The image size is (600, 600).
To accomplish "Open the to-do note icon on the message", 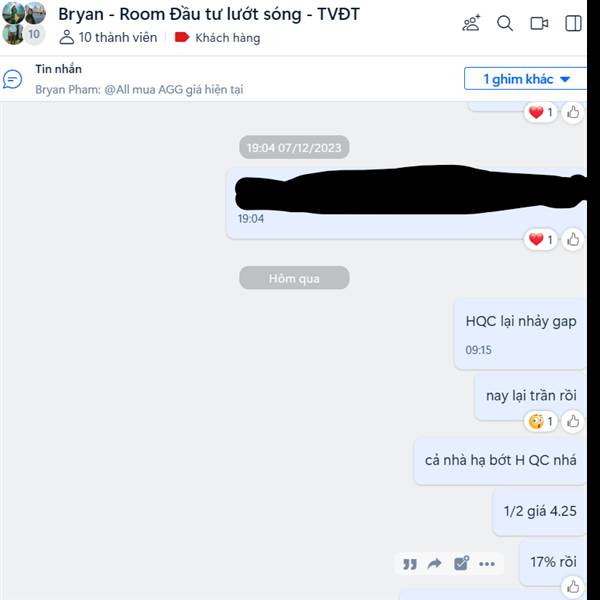I will point(461,563).
